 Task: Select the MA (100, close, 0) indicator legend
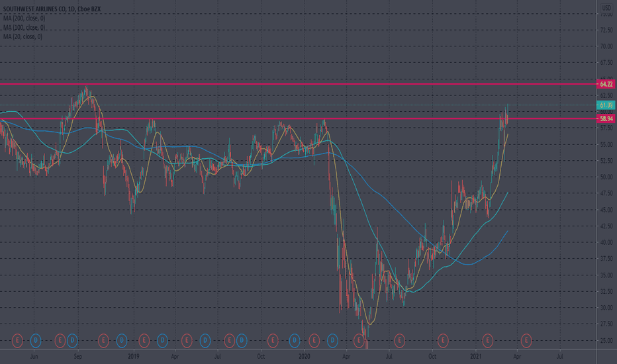click(24, 27)
